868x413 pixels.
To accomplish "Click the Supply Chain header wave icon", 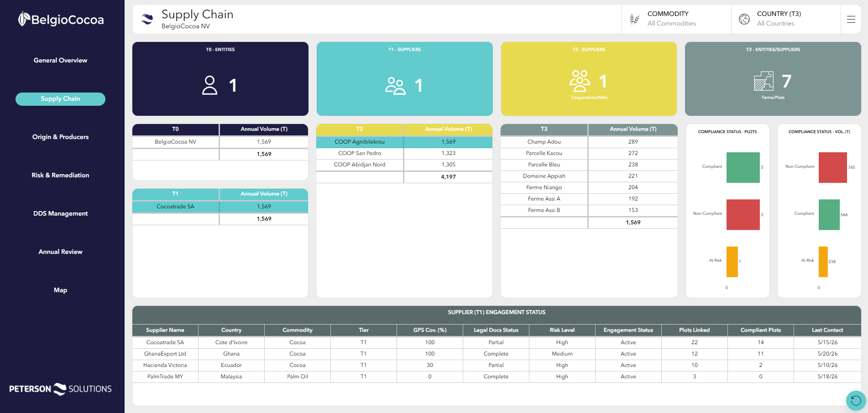I will (x=147, y=19).
